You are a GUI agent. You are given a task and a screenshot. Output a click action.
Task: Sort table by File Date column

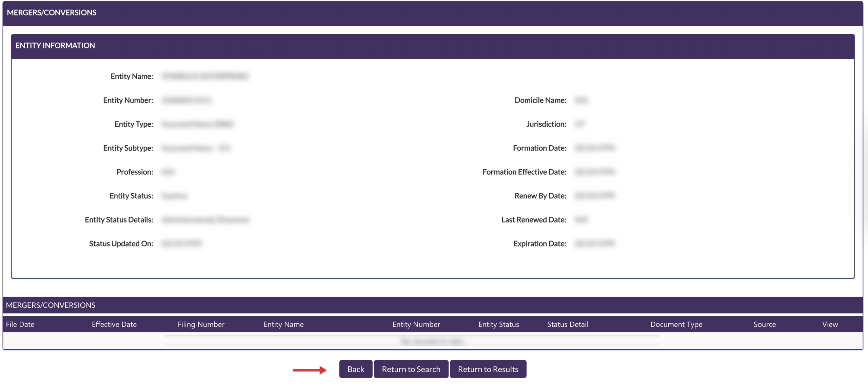[x=20, y=324]
